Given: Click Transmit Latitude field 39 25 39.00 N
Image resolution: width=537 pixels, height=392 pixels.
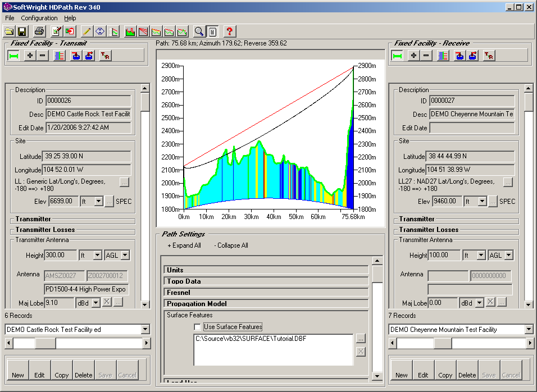Looking at the screenshot, I should [x=87, y=156].
